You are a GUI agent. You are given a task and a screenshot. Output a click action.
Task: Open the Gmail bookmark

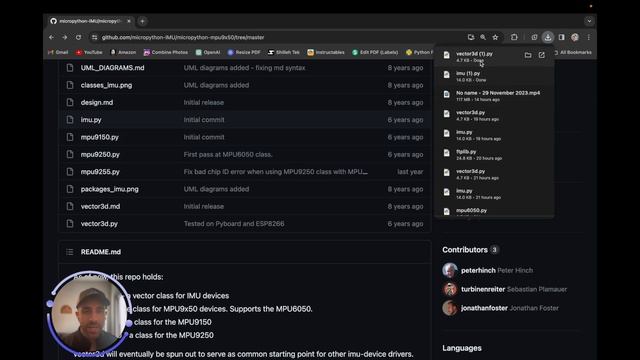pyautogui.click(x=58, y=52)
